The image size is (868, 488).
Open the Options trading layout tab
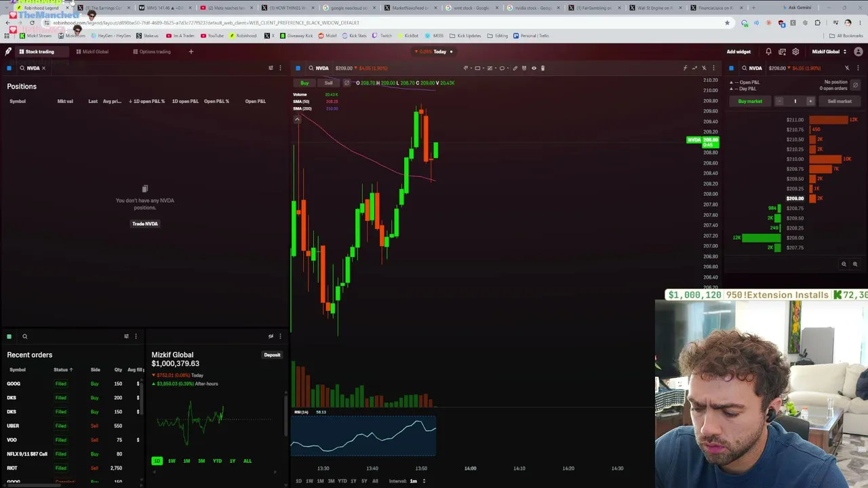152,52
